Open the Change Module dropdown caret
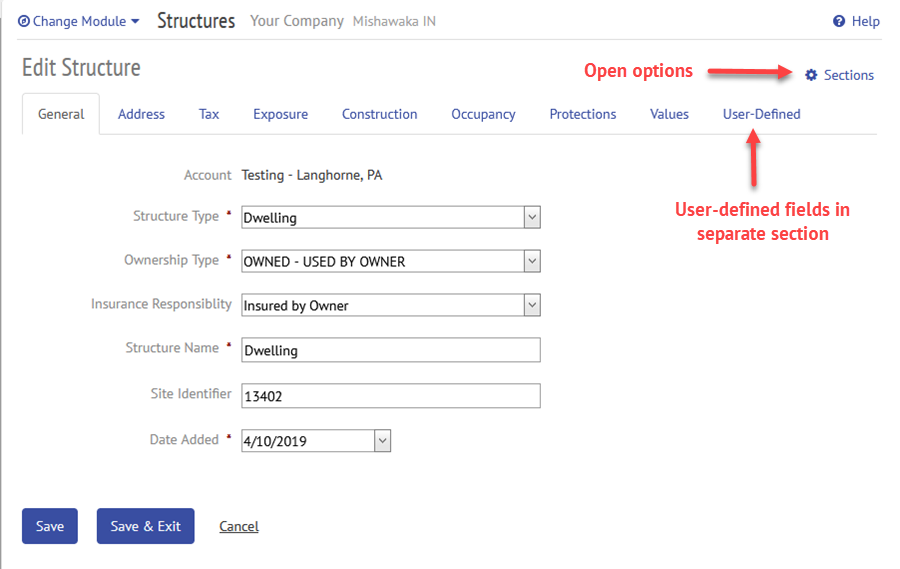 click(135, 21)
